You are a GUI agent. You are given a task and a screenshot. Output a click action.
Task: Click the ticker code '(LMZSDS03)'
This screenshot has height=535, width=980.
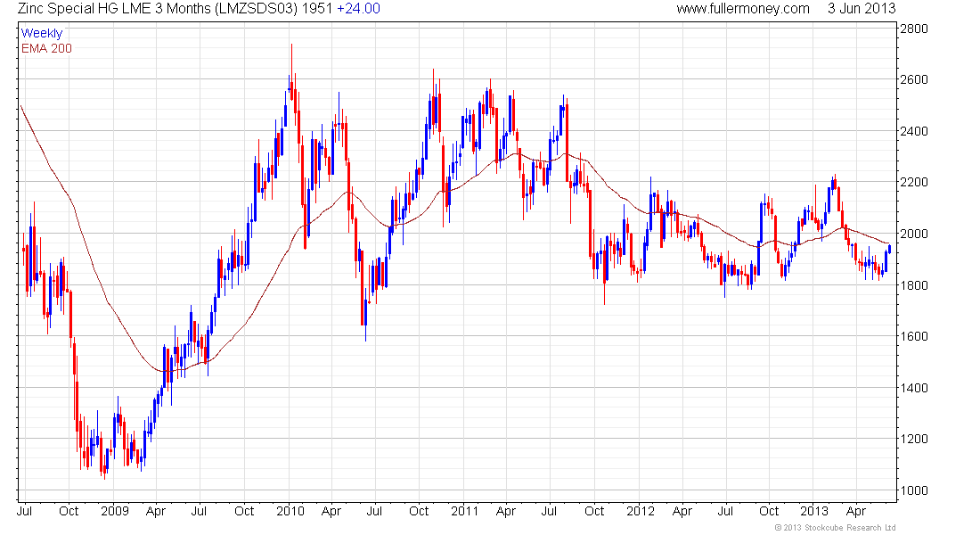pyautogui.click(x=255, y=9)
